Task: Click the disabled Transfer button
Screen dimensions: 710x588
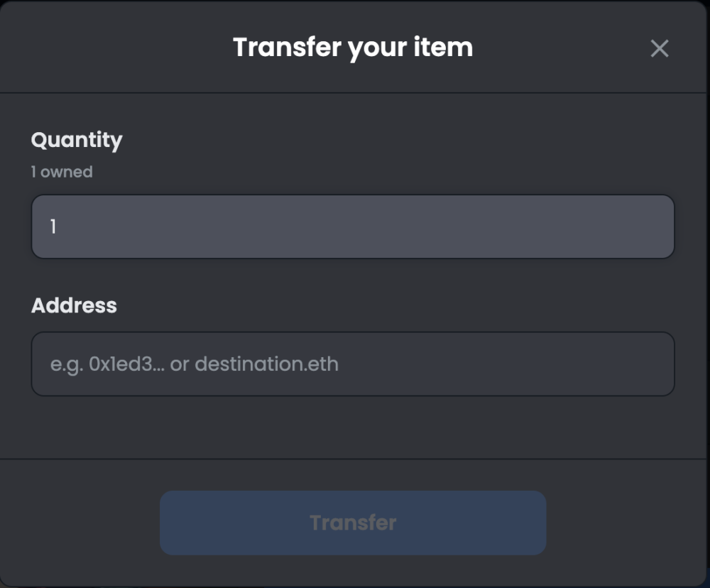Action: [x=353, y=523]
